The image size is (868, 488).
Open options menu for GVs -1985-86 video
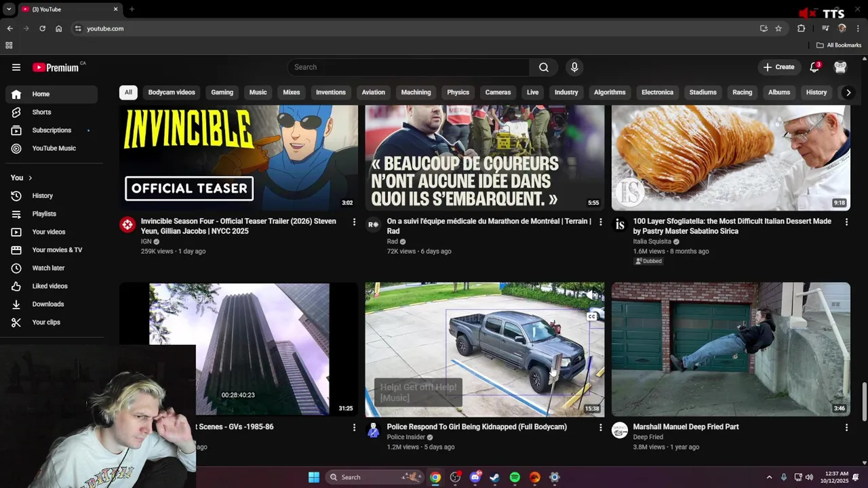coord(354,427)
